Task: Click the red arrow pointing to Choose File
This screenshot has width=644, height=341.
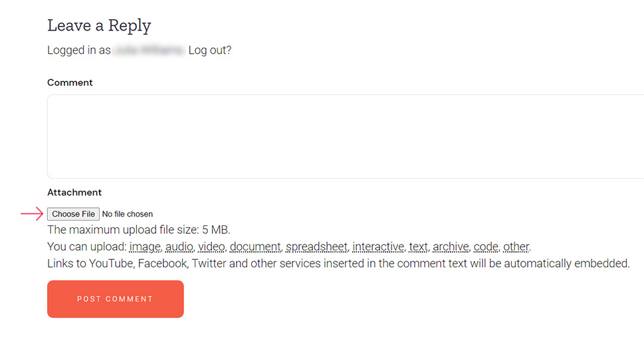Action: (x=31, y=213)
